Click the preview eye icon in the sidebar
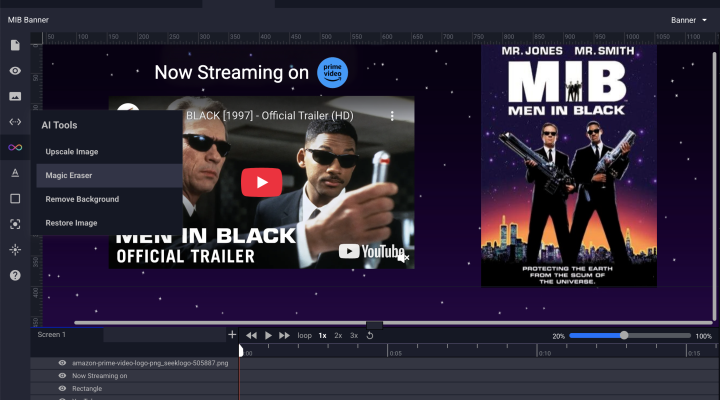The image size is (720, 400). click(15, 71)
